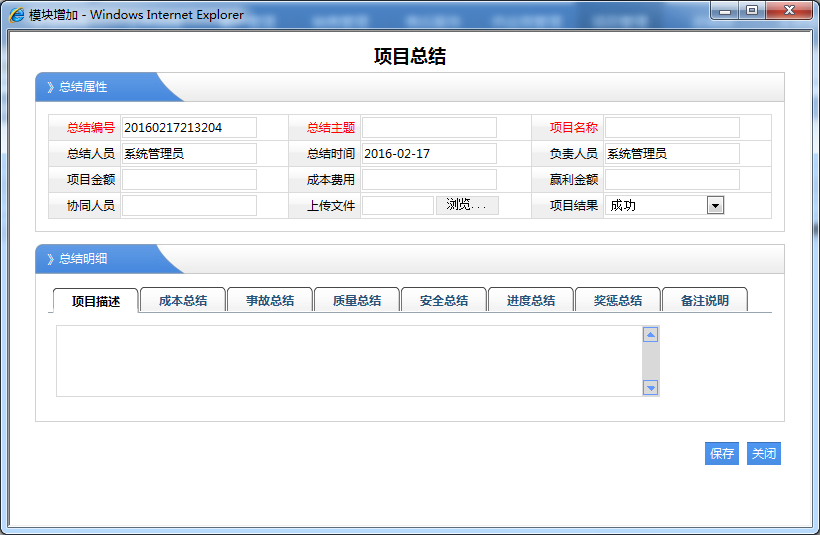Click into the 项目名称 text field
Image resolution: width=820 pixels, height=535 pixels.
click(672, 127)
